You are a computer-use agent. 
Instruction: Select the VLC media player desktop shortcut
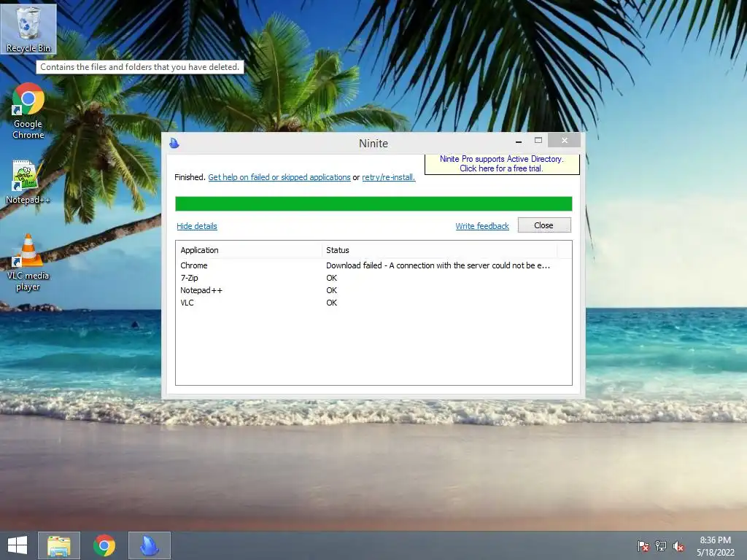point(28,262)
